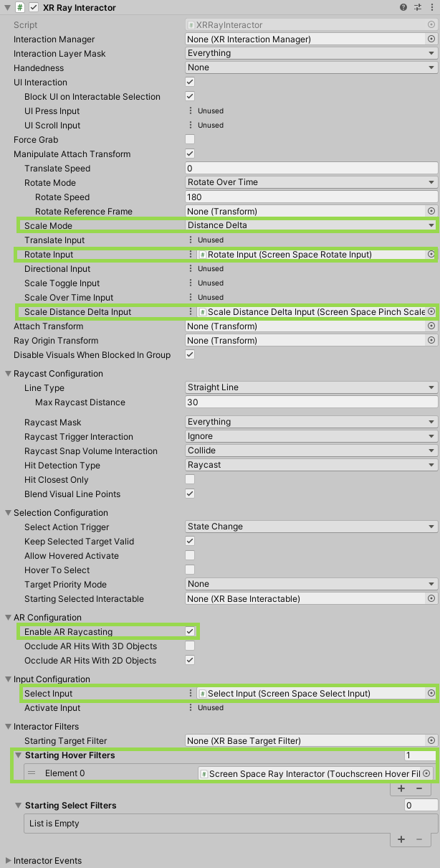
Task: Select Element 0 in Starting Hover Filters
Action: [x=64, y=773]
